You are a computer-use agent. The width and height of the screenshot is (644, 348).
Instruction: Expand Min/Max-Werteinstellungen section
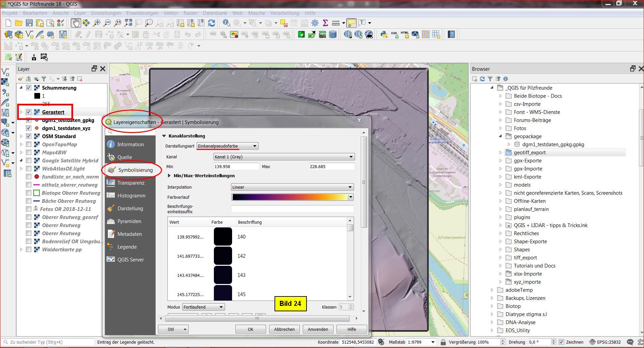(169, 176)
